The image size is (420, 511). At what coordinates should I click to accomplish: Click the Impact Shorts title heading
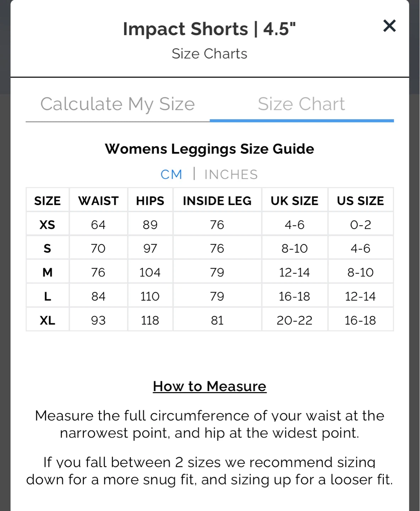tap(209, 29)
